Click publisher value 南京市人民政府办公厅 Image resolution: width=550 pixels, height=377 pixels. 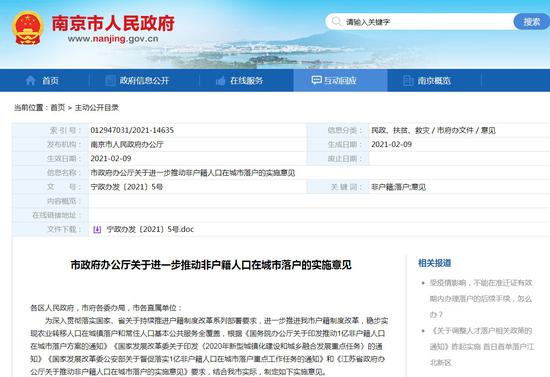pos(127,144)
